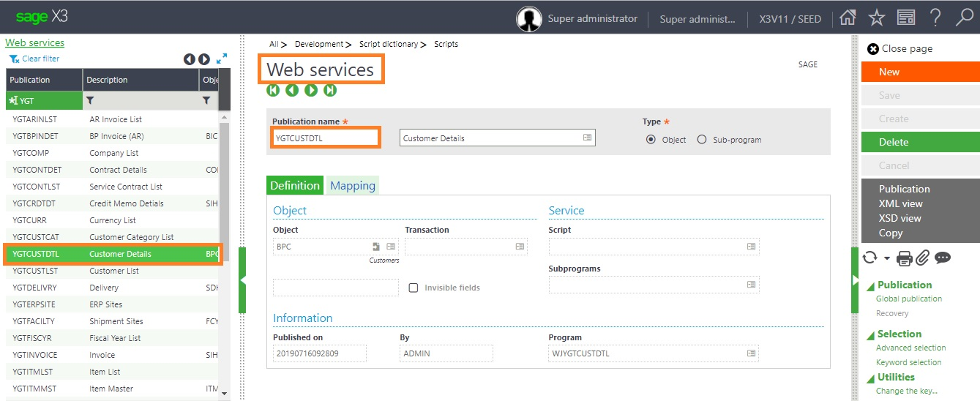This screenshot has height=401, width=980.
Task: Select the YGTINVOICE Invoice row
Action: 113,355
